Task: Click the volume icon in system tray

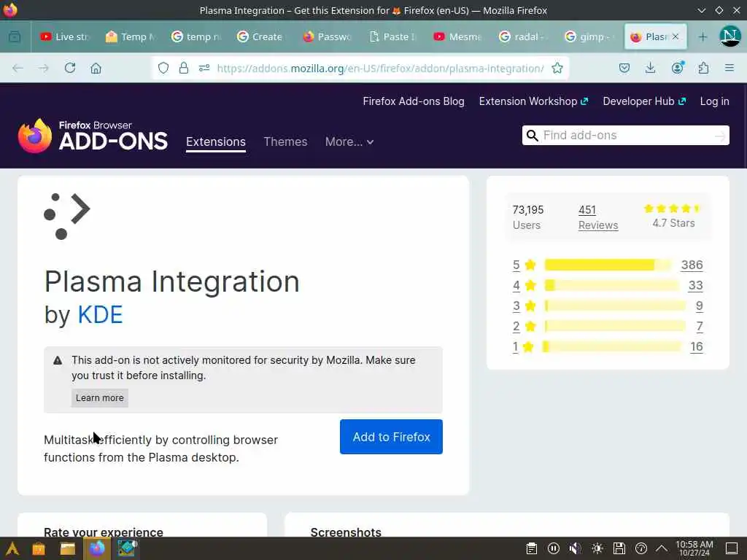Action: tap(575, 548)
